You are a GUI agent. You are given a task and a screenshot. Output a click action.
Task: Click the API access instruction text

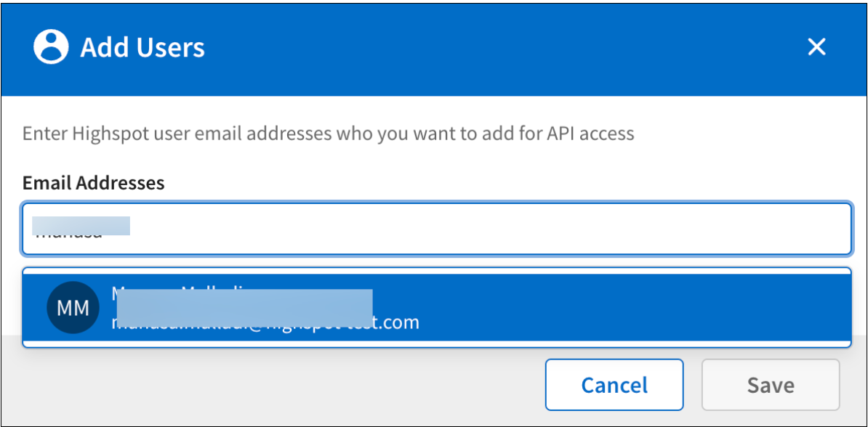[328, 134]
